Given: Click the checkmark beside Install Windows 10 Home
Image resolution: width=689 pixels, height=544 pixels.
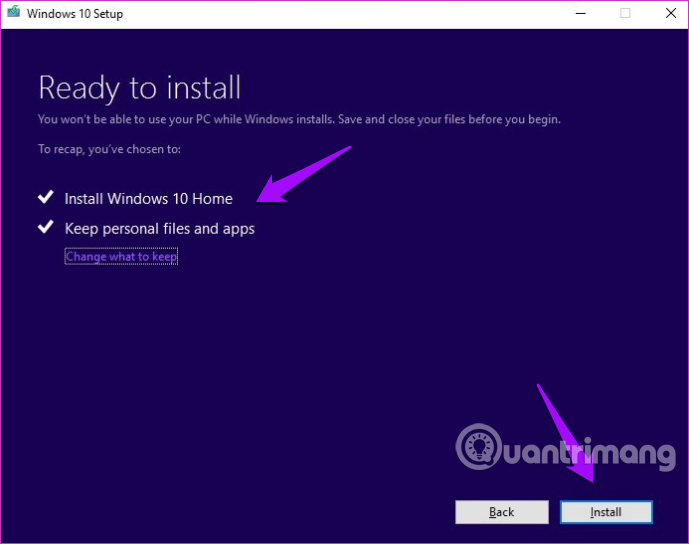Looking at the screenshot, I should tap(46, 197).
